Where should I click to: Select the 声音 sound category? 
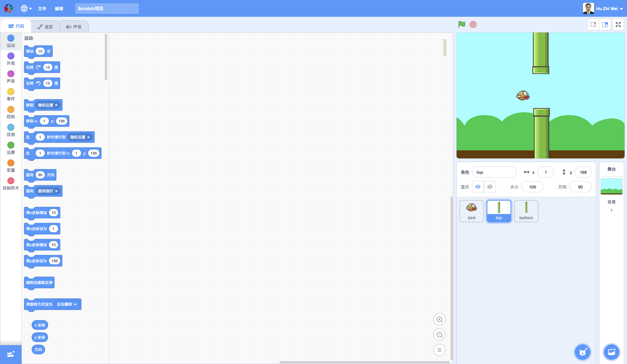11,77
